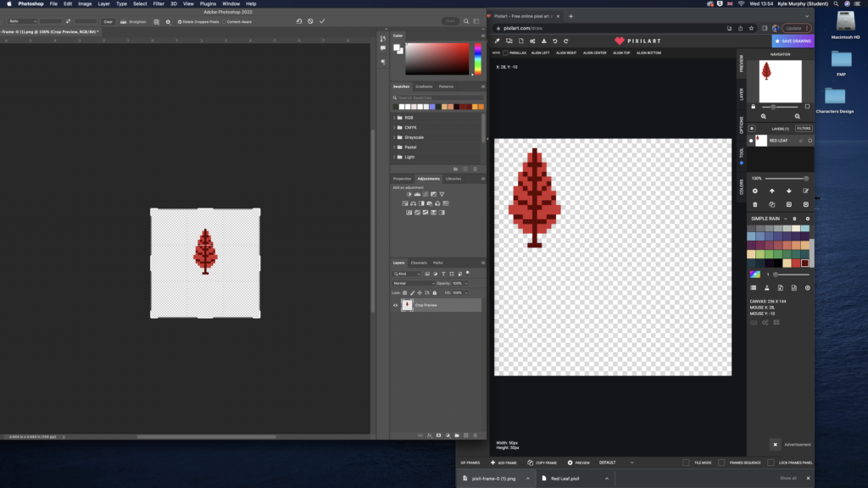Delete the Pixilart layer with trash icon
This screenshot has height=488, width=868.
[x=755, y=205]
